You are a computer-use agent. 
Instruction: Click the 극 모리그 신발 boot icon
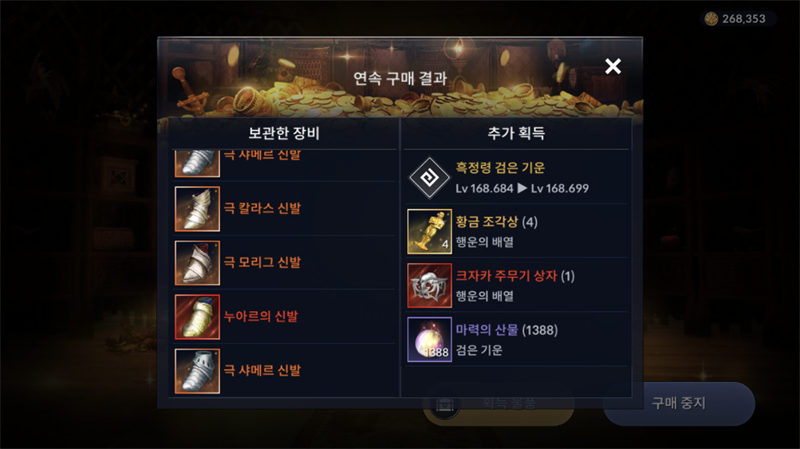pos(197,263)
